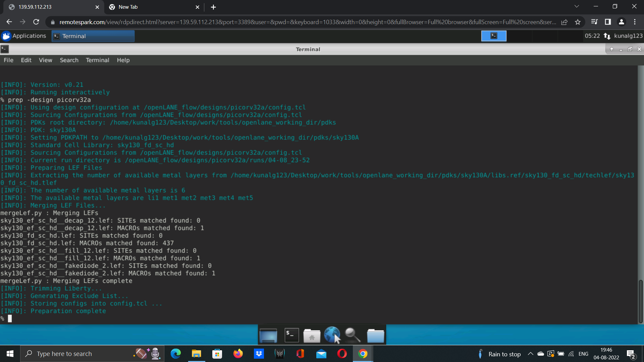Click the terminal vertical scrollbar thumb
Screen dimensions: 644x362
pos(640,301)
